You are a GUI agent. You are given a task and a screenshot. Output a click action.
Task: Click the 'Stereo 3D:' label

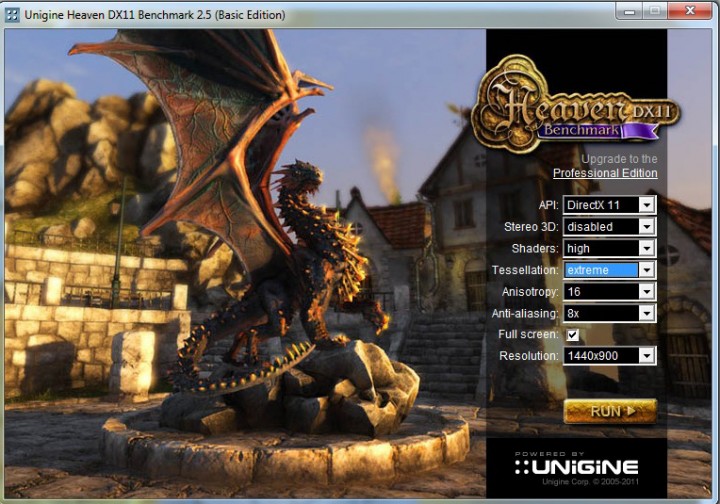pos(531,227)
